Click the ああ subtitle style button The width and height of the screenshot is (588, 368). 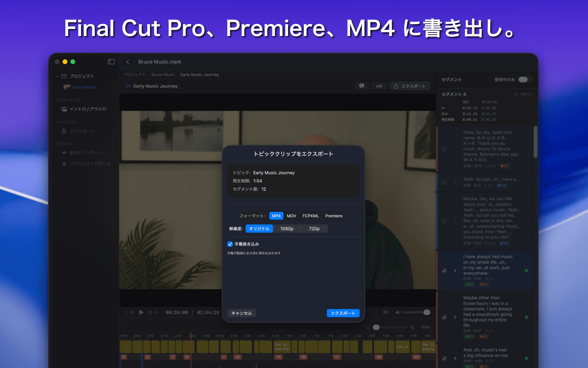379,86
